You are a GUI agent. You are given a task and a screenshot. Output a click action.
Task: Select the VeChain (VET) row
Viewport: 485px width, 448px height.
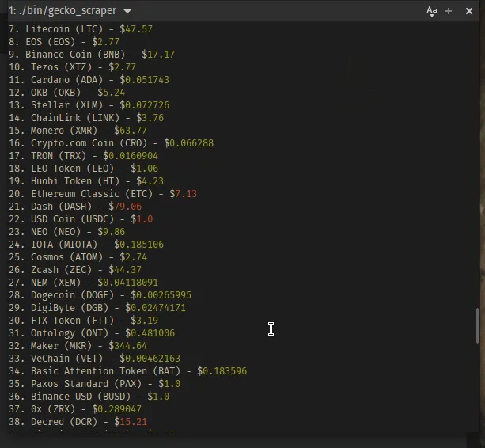(x=95, y=359)
